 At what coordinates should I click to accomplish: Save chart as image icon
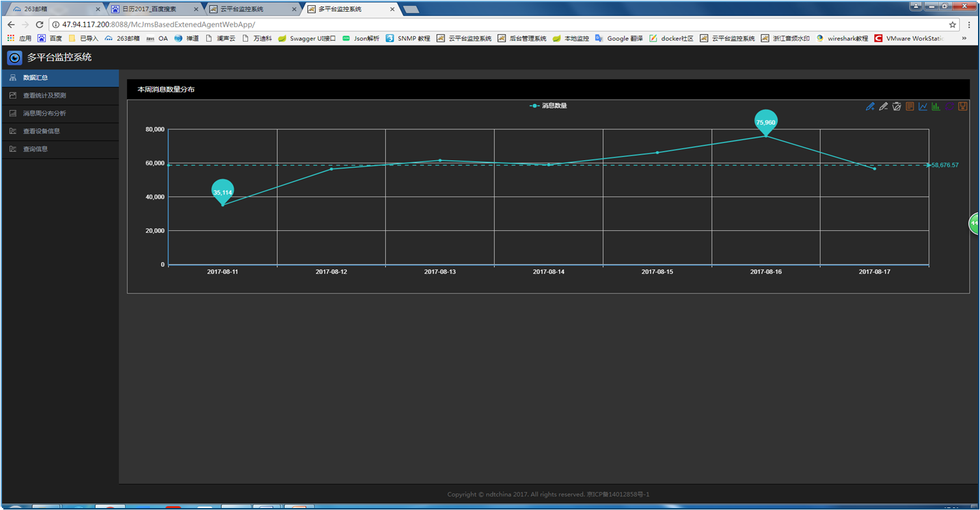point(962,106)
